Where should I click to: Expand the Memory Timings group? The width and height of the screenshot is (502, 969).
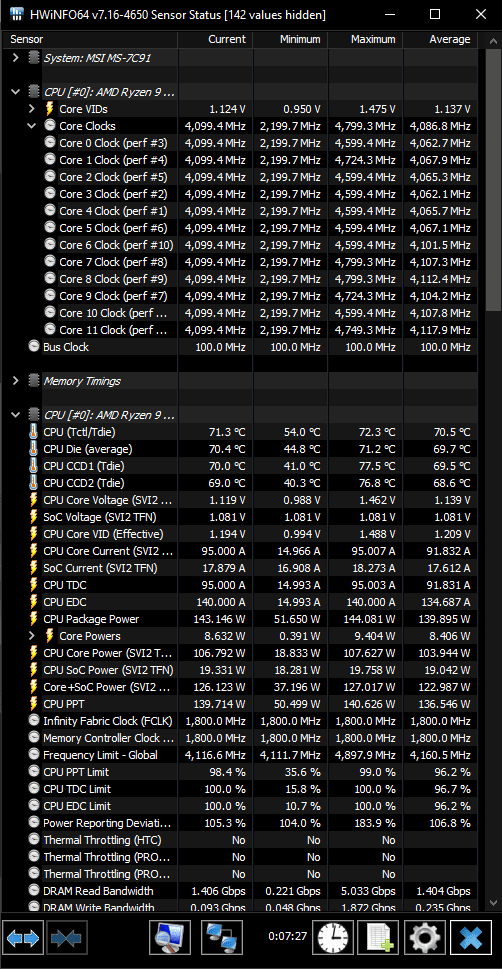[15, 381]
